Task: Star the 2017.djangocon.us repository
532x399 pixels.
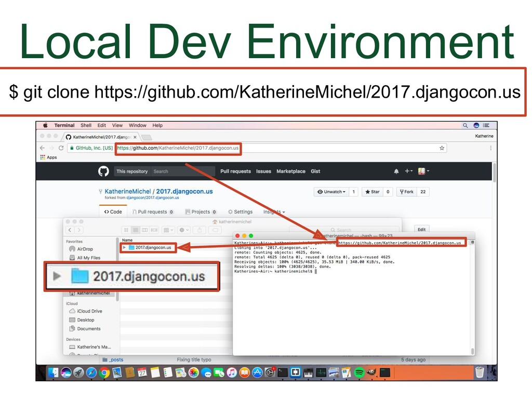Action: [x=373, y=192]
